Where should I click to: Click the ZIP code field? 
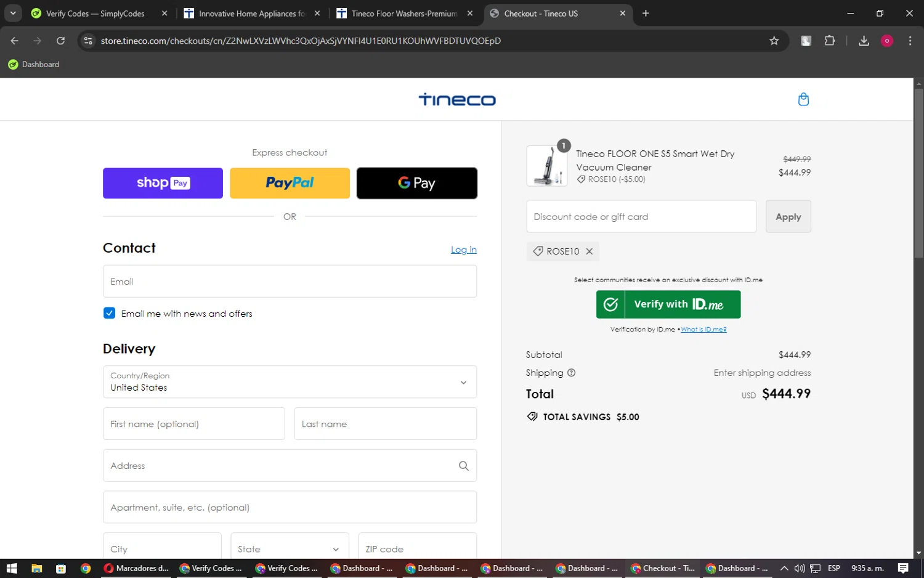coord(418,547)
